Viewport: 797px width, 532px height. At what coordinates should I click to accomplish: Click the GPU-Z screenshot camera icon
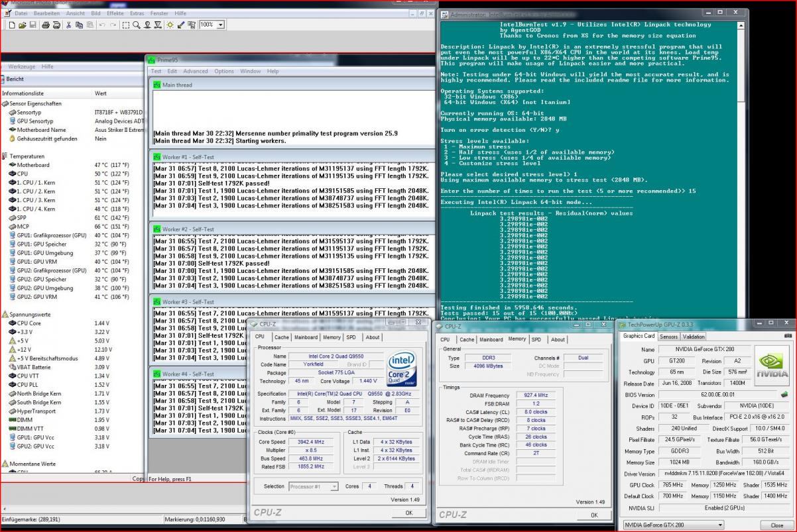click(x=788, y=336)
